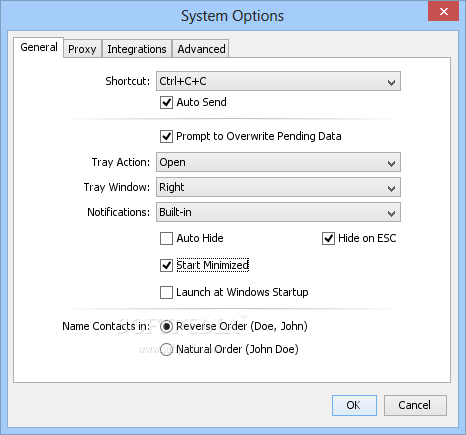Open the Shortcut dropdown showing Ctrl+C+C
466x435 pixels.
click(x=278, y=81)
